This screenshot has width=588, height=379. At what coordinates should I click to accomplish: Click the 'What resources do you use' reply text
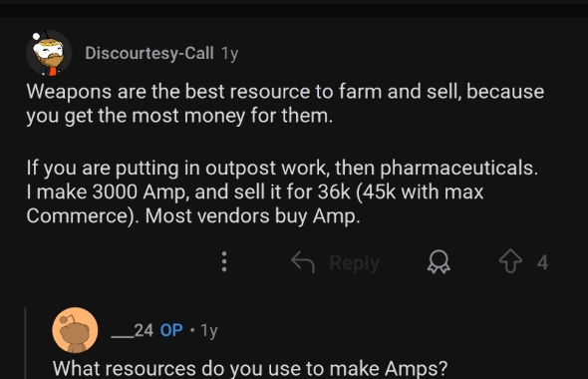pyautogui.click(x=250, y=368)
